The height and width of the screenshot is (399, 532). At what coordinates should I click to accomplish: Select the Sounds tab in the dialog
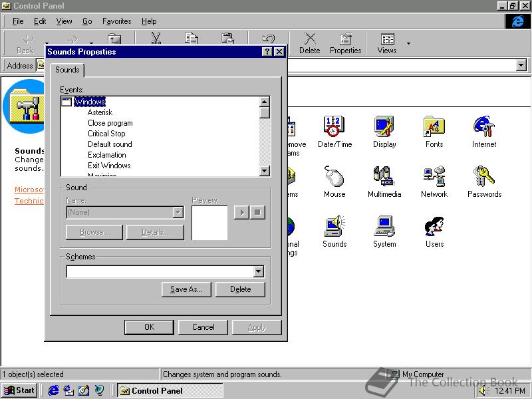pos(67,70)
